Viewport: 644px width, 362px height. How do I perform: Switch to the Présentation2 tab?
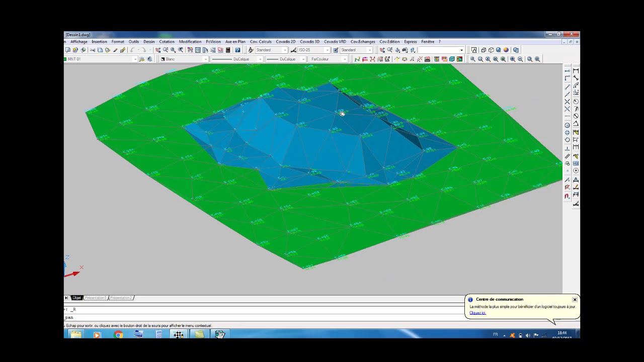click(121, 298)
